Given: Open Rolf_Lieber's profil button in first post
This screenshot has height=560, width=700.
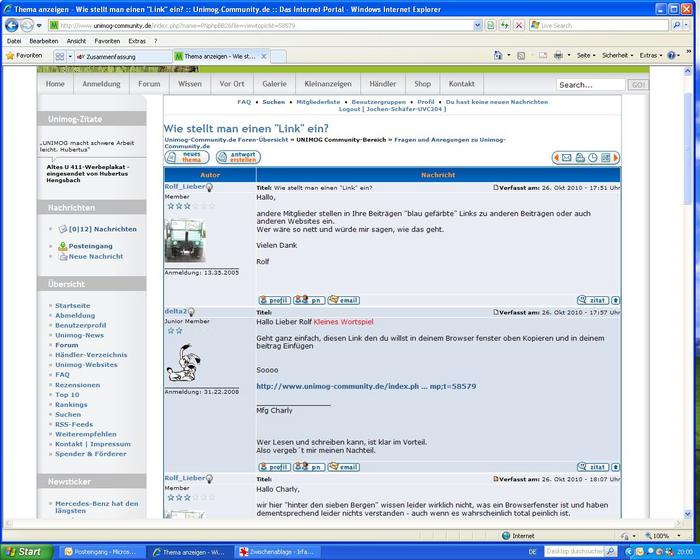Looking at the screenshot, I should pyautogui.click(x=274, y=300).
